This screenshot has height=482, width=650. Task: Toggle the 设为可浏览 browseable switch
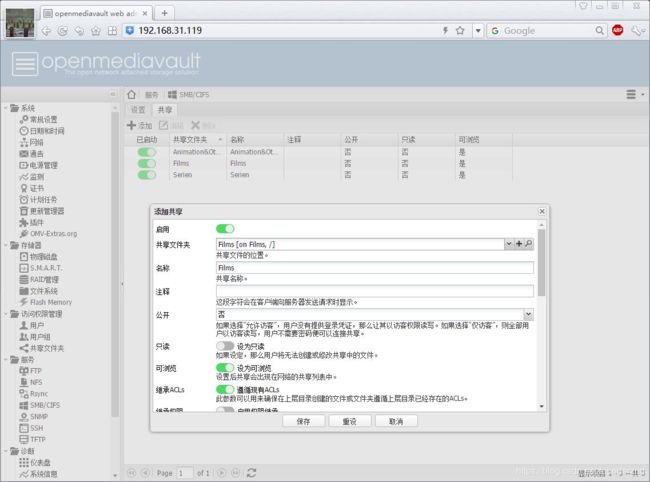click(225, 368)
